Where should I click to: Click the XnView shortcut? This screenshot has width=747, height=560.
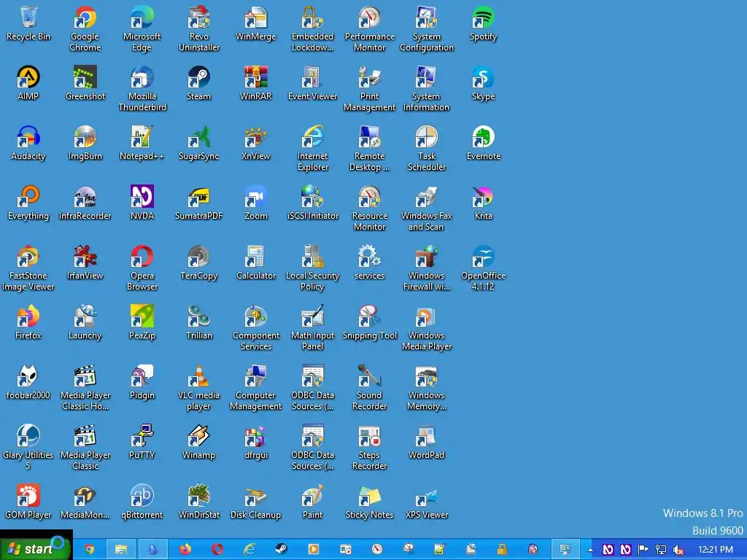256,144
